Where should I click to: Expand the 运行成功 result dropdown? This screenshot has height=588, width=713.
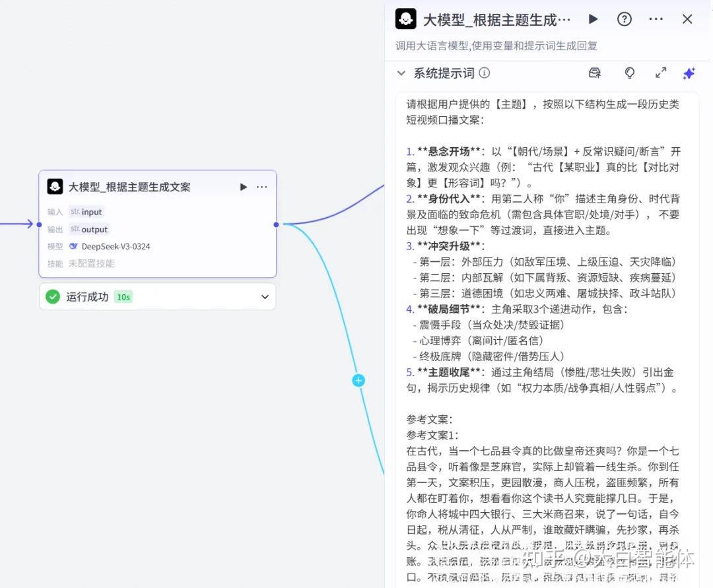coord(265,297)
